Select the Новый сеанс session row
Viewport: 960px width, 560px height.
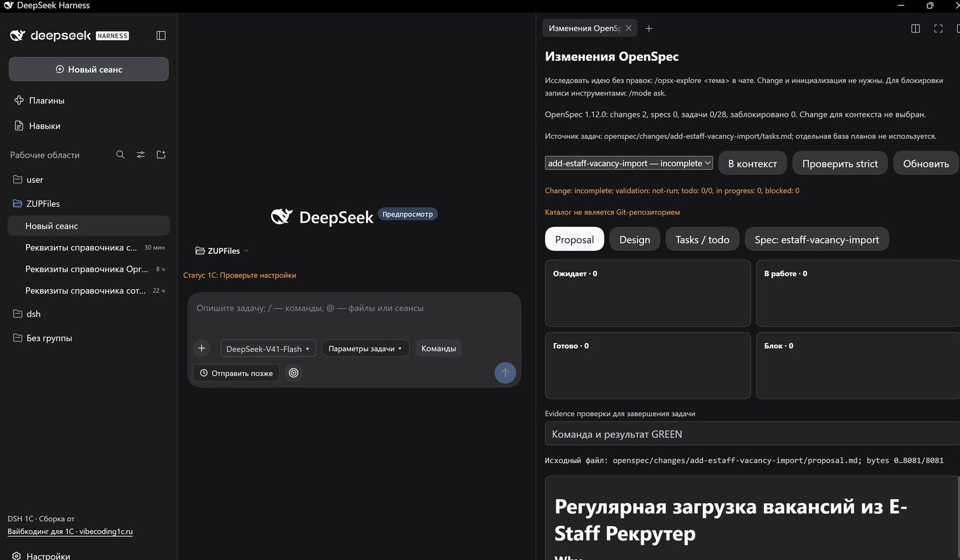pyautogui.click(x=89, y=226)
